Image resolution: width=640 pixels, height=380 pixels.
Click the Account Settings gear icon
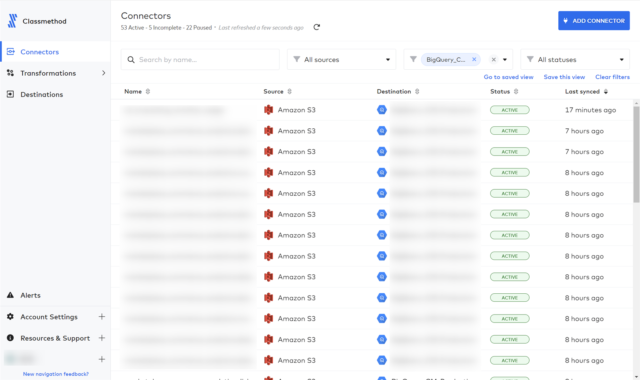click(10, 316)
